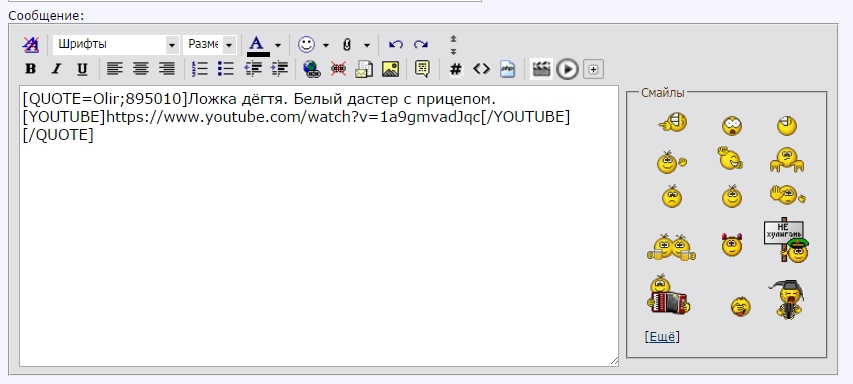Toggle Underline text formatting
The height and width of the screenshot is (384, 853).
click(x=82, y=69)
